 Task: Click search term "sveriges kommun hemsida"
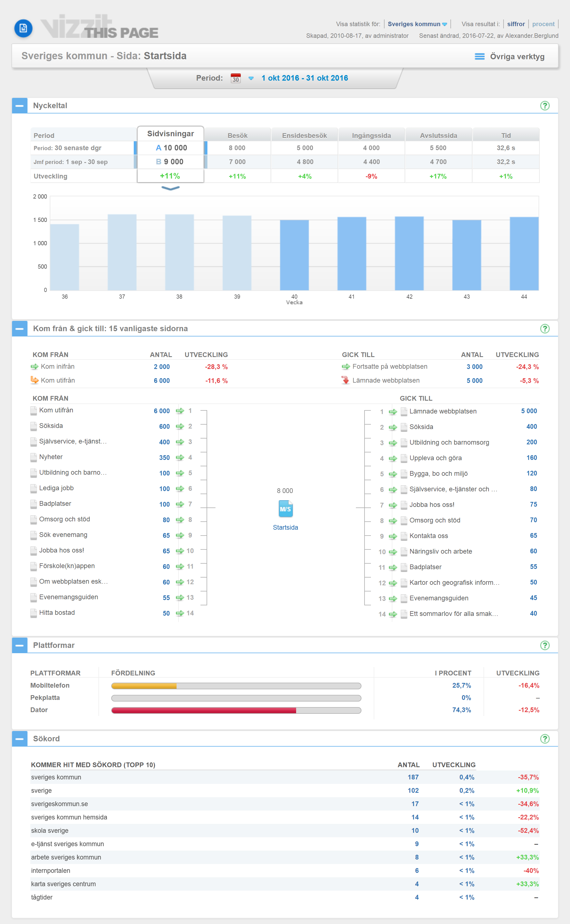coord(69,817)
